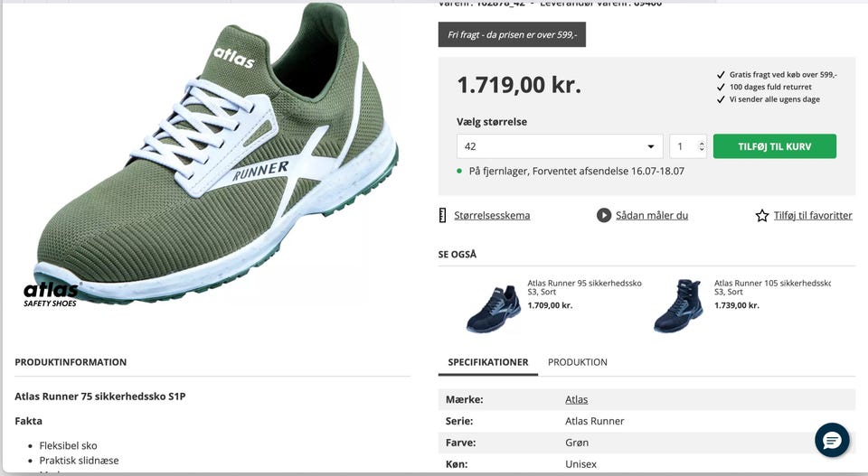Increase quantity with the stepper arrows
Viewport: 868px width, 476px height.
tap(702, 144)
